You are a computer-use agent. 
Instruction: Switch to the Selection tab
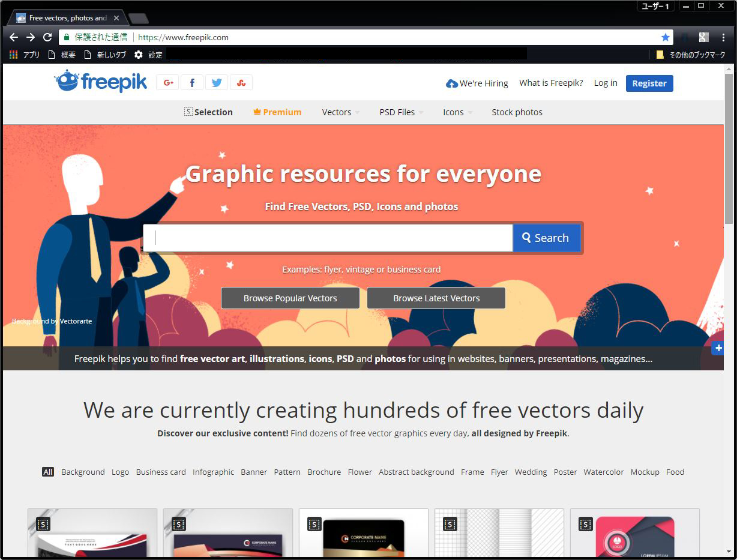(208, 112)
